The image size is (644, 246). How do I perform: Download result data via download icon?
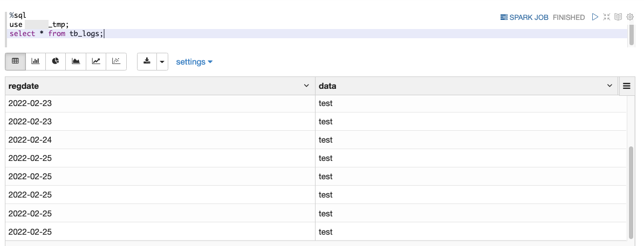(x=147, y=61)
